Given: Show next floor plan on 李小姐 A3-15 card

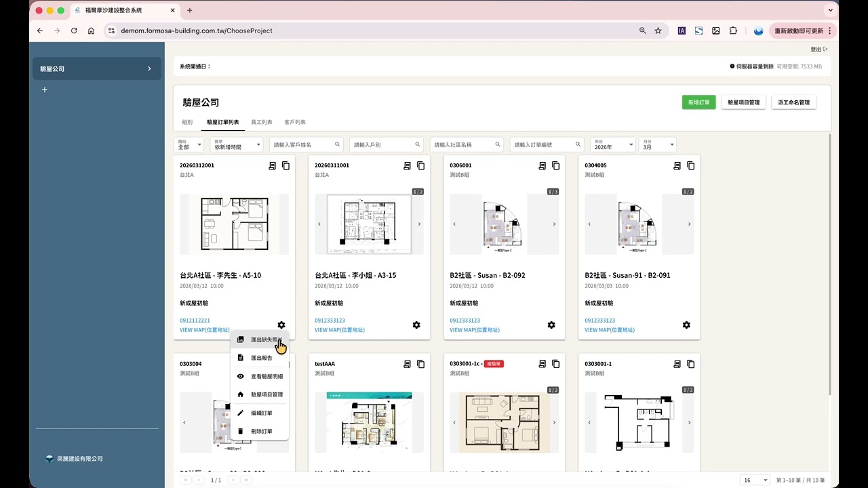Looking at the screenshot, I should (419, 224).
